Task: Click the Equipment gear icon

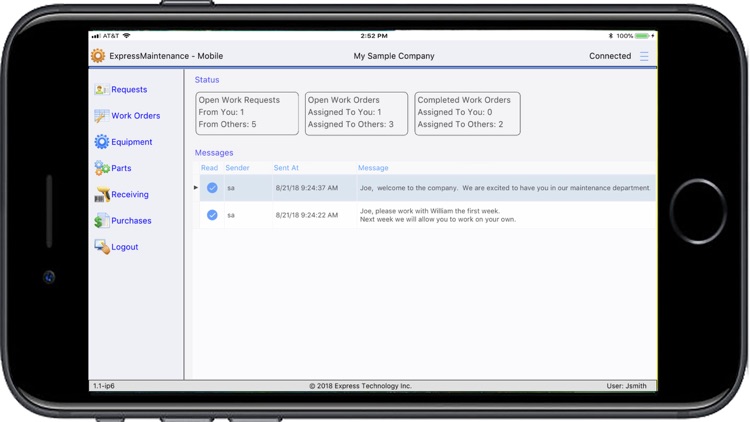Action: tap(101, 142)
